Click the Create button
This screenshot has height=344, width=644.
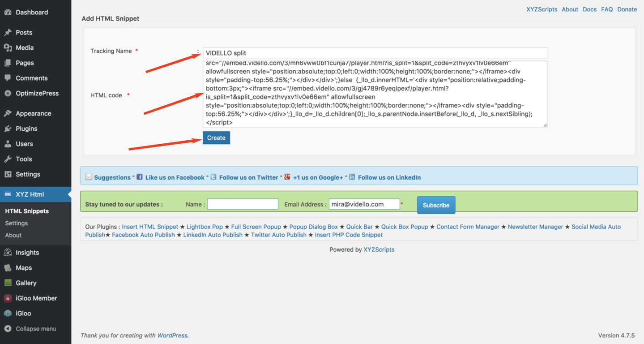(216, 138)
